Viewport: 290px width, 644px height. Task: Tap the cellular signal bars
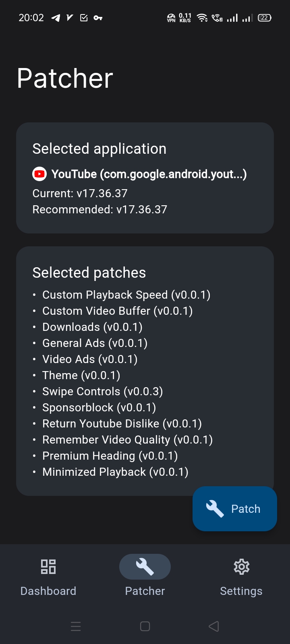(x=232, y=18)
